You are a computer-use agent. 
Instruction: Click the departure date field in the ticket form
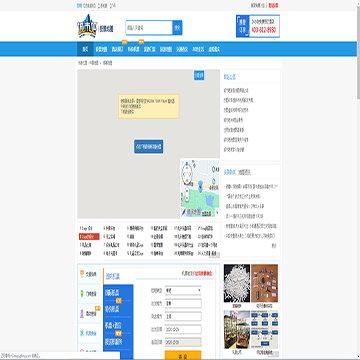click(183, 329)
